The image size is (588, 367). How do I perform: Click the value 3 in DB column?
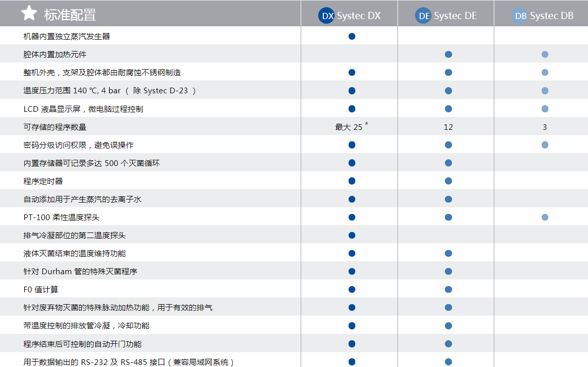point(545,127)
